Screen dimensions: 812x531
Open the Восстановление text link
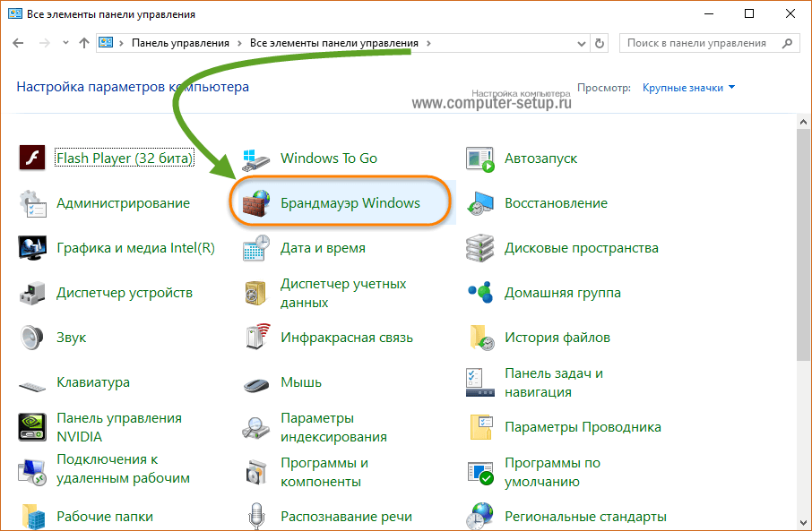click(x=556, y=203)
